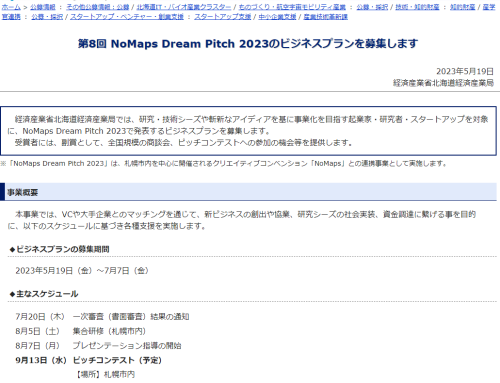Click ピッチコンテスト（予定） entry

(x=117, y=360)
